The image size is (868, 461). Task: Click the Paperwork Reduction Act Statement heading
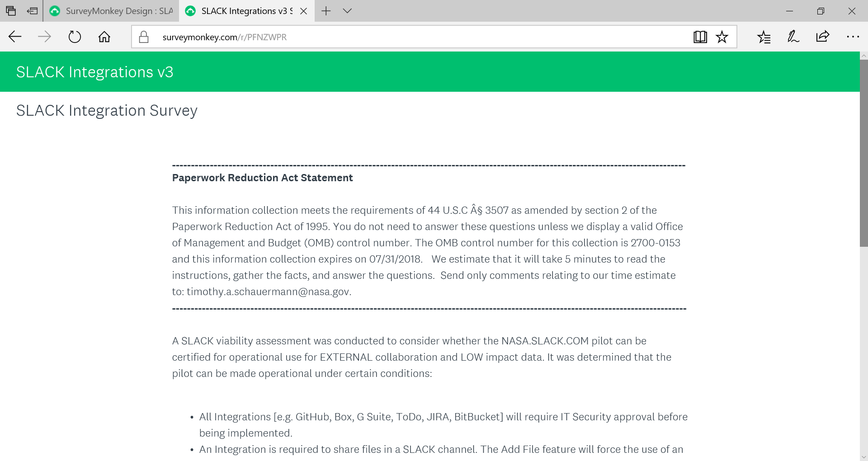(262, 178)
